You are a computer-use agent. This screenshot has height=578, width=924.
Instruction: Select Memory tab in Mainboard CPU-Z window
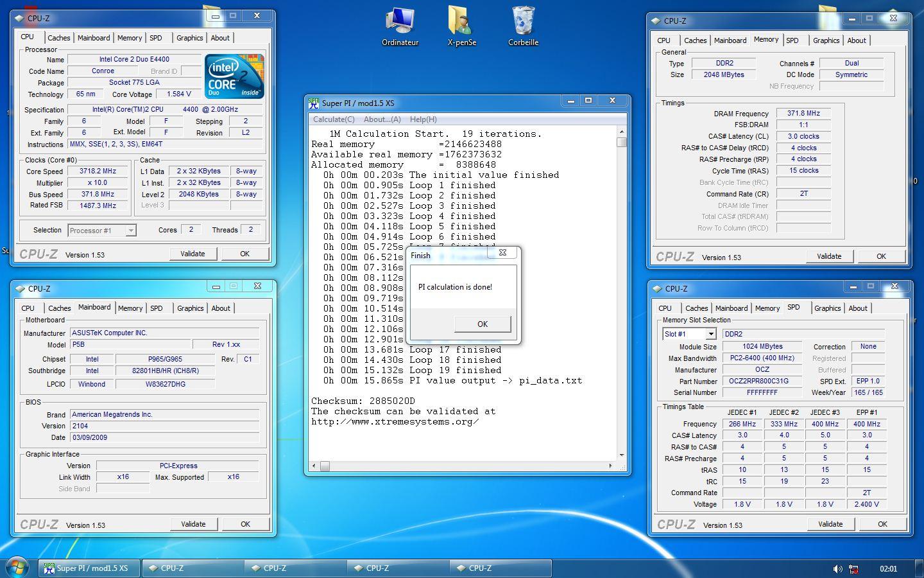tap(130, 308)
